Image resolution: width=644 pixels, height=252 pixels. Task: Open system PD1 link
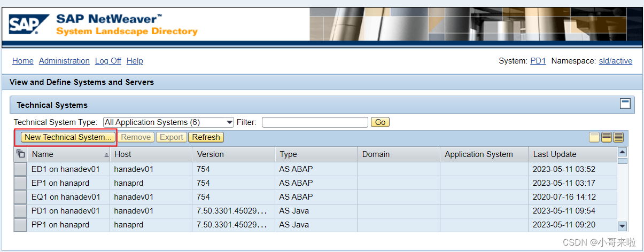pos(538,61)
